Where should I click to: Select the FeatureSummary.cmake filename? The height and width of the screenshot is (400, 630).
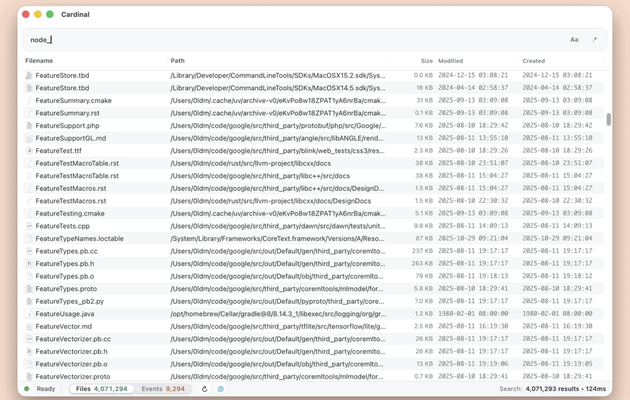coord(74,100)
